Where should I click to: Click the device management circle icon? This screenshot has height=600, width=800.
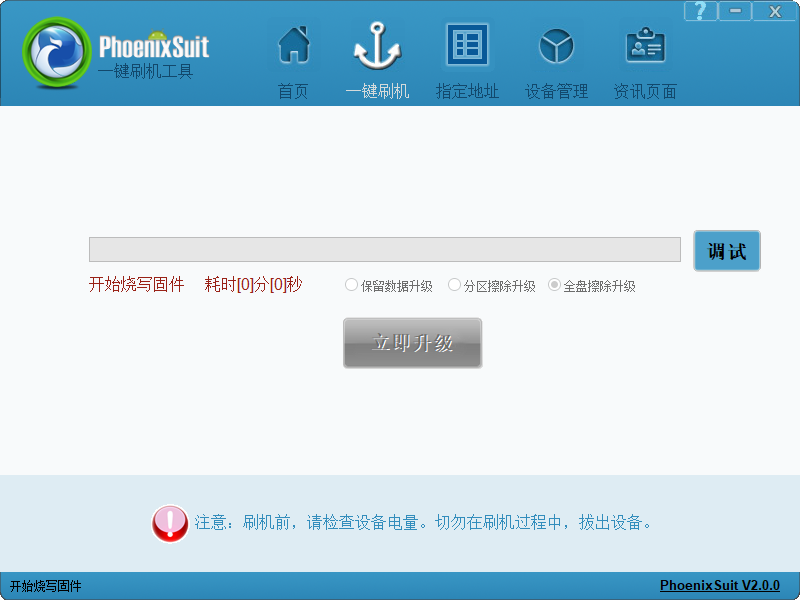point(556,46)
